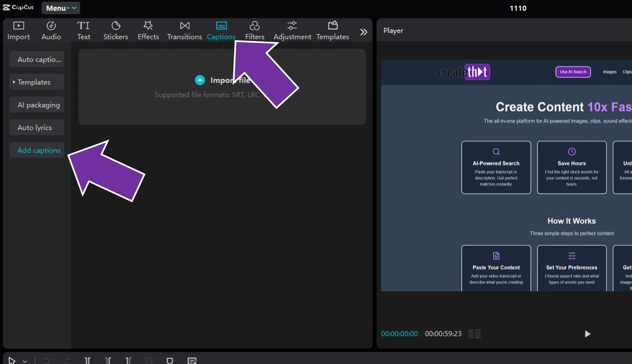The image size is (632, 364).
Task: Open the Audio panel
Action: pyautogui.click(x=51, y=31)
